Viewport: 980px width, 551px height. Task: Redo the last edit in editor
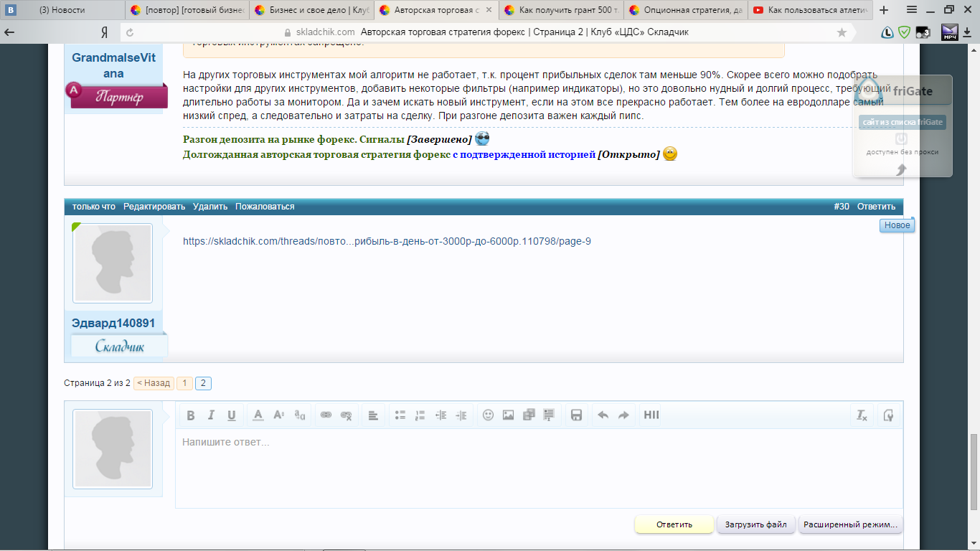coord(623,415)
